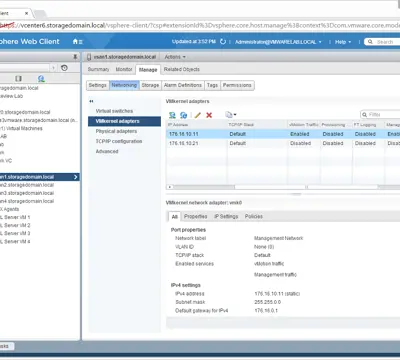Go forward with navigator arrow button
400x360 pixels.
[54, 68]
